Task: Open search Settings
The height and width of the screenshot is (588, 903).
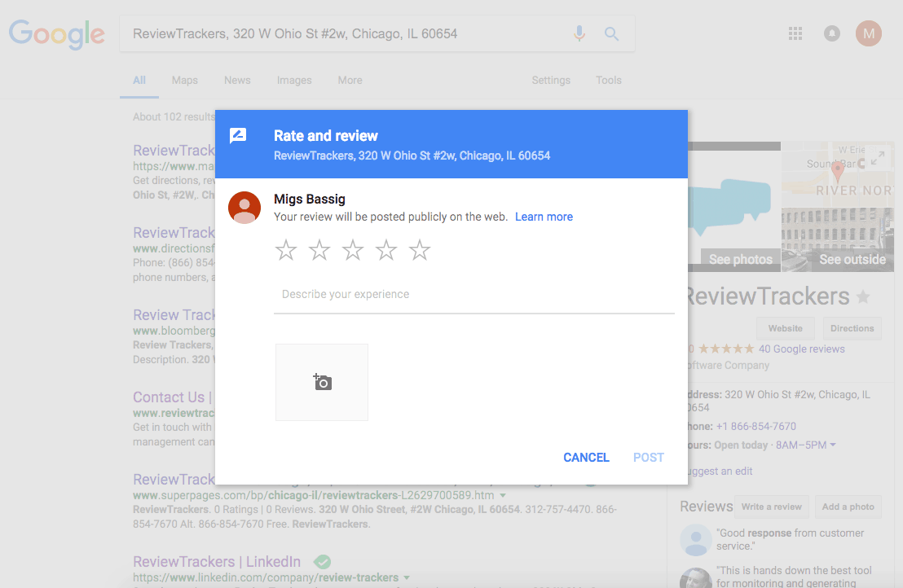Action: [551, 81]
